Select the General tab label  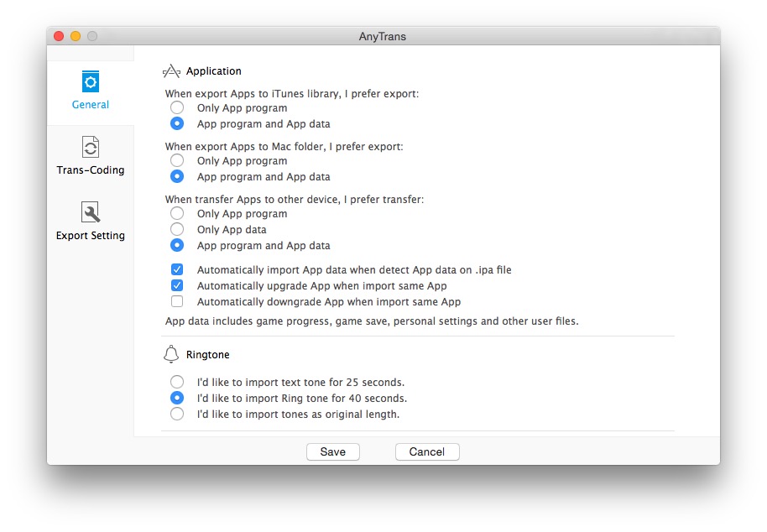[x=91, y=105]
